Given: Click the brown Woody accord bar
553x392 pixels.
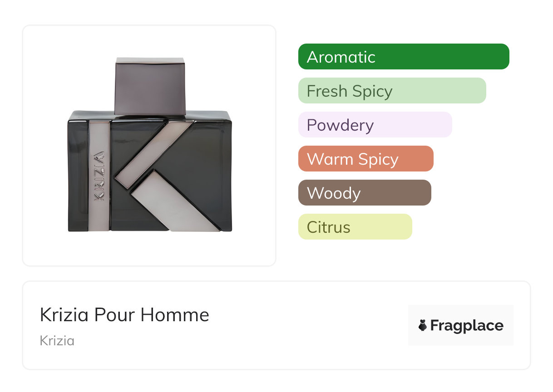Looking at the screenshot, I should coord(364,193).
